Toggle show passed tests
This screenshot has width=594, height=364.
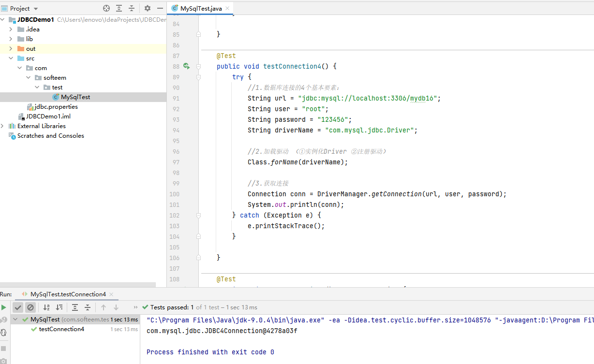[x=18, y=307]
